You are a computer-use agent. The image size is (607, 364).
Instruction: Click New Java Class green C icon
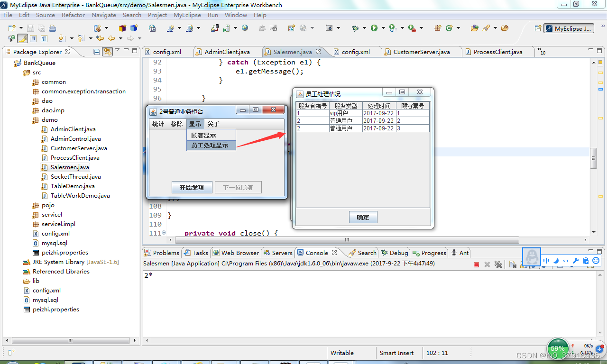[x=449, y=28]
